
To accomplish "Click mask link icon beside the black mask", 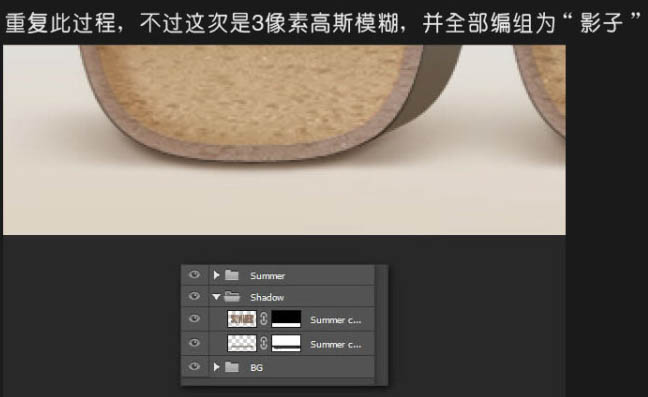I will pyautogui.click(x=264, y=319).
